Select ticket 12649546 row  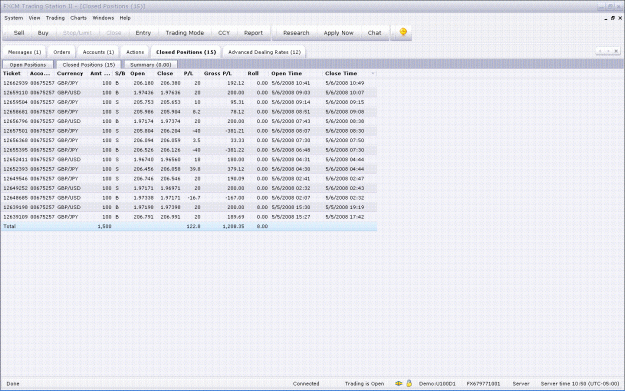coord(189,179)
